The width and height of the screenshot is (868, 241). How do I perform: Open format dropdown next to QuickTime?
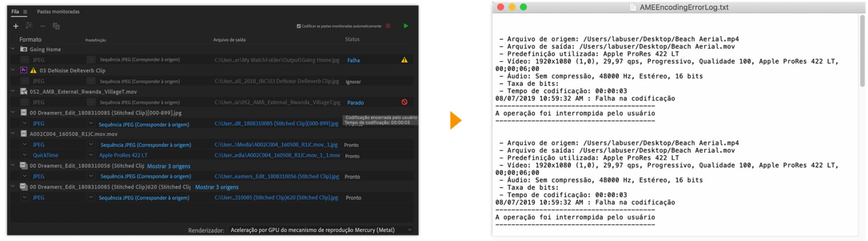tap(25, 155)
